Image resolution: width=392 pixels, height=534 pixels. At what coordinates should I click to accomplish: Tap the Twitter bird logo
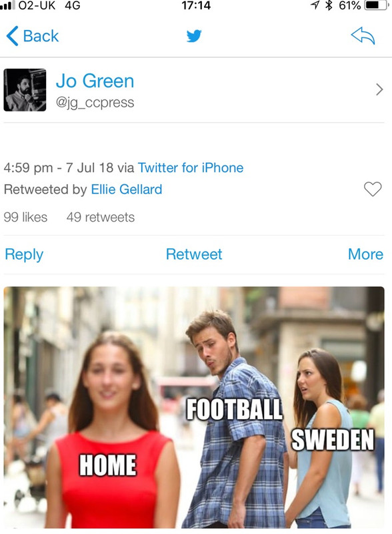coord(194,36)
